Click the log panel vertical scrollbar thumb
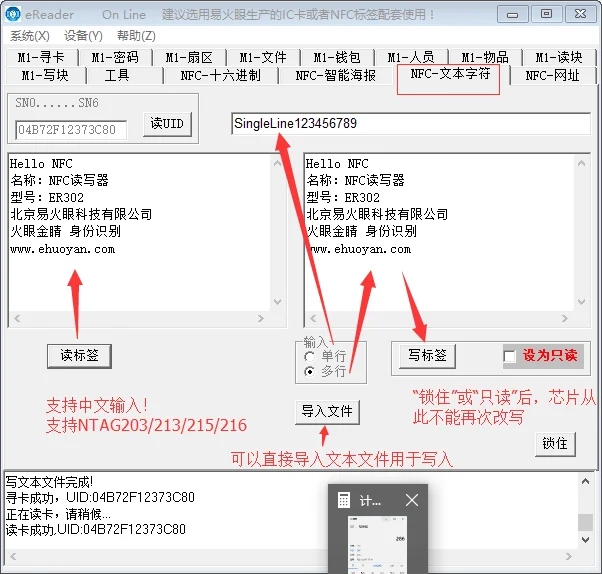The image size is (602, 574). (585, 523)
